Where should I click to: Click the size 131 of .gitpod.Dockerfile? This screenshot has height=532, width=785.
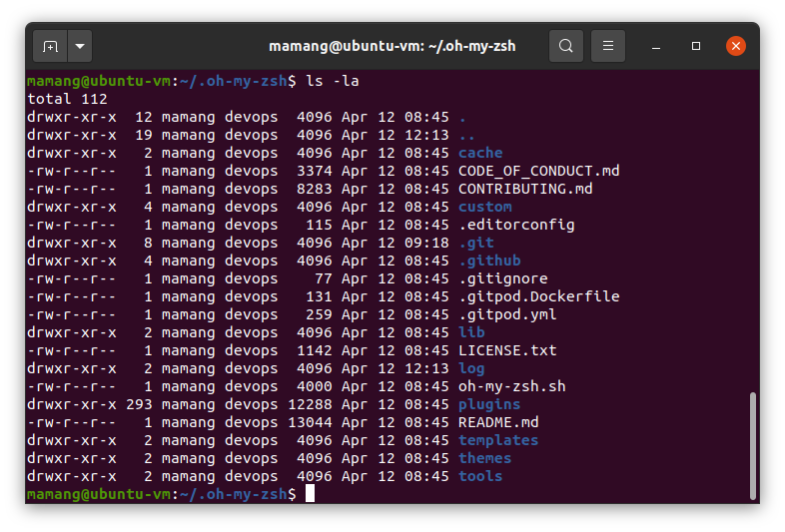(319, 296)
